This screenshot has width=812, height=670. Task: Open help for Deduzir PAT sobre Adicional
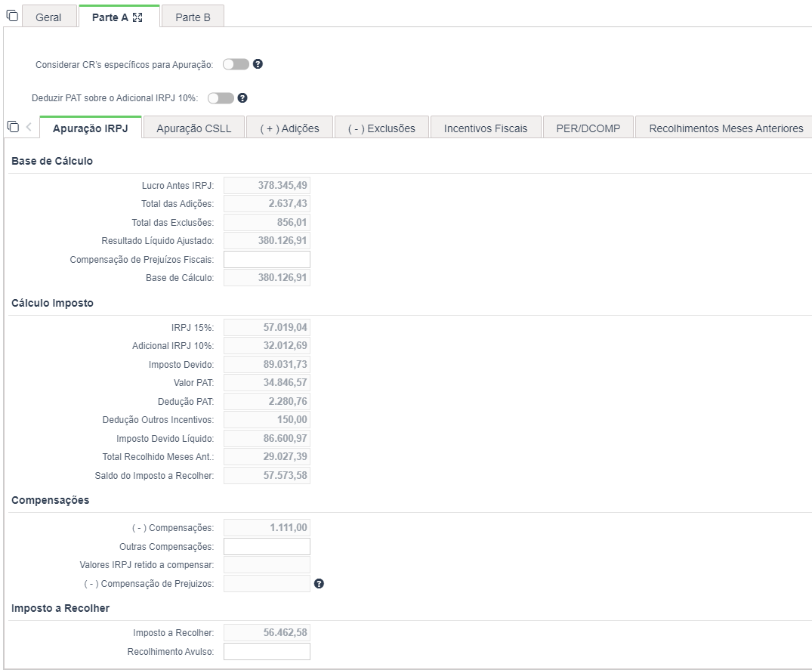[242, 98]
